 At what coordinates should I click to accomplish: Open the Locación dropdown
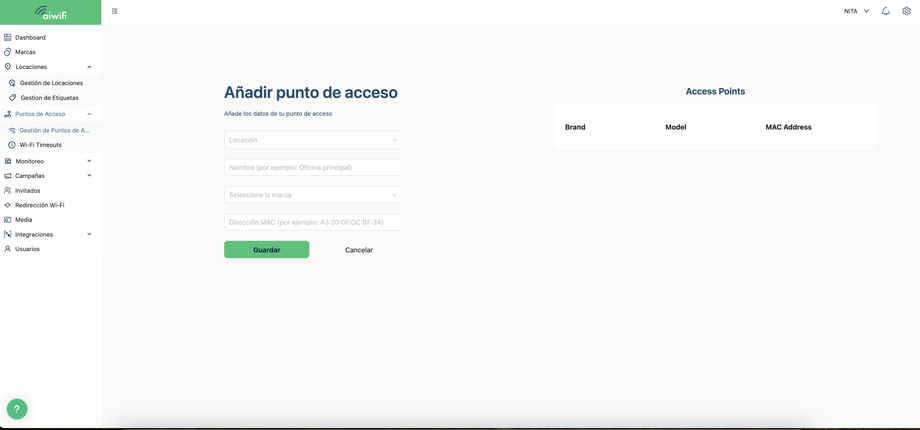tap(313, 140)
